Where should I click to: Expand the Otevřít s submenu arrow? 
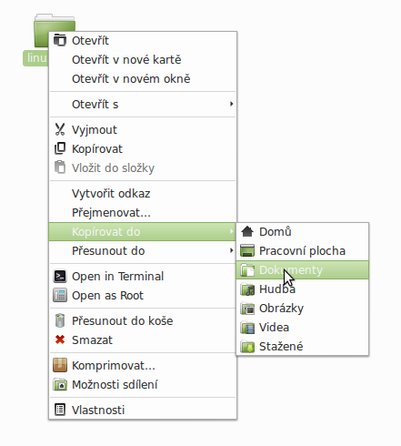point(231,104)
